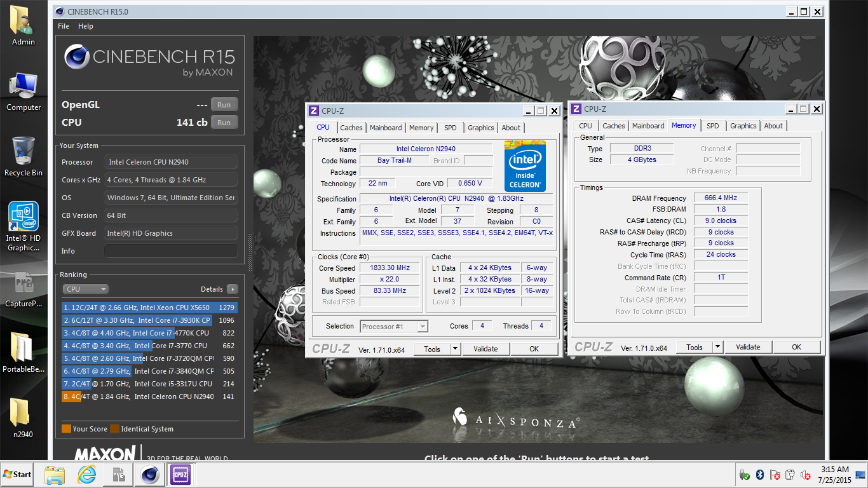Open Intel HD Graphics desktop shortcut

point(24,226)
